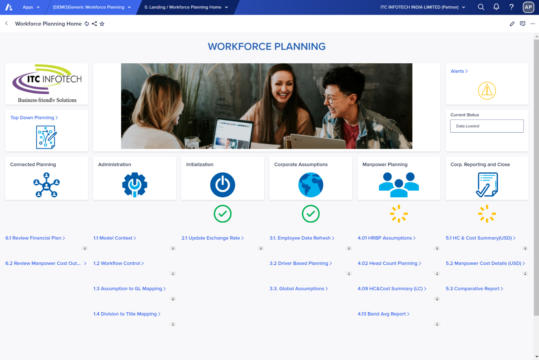Click the Manpower Planning people icon
The image size is (539, 360).
click(x=399, y=185)
